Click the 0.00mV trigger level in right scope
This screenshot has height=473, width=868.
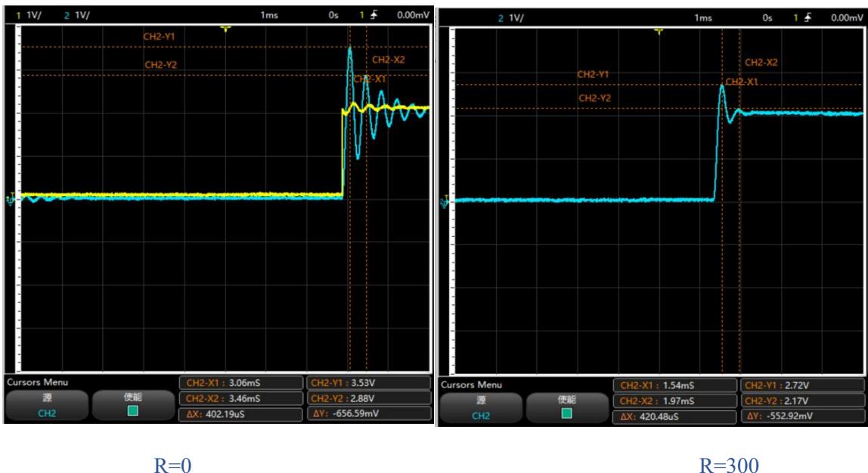point(846,17)
